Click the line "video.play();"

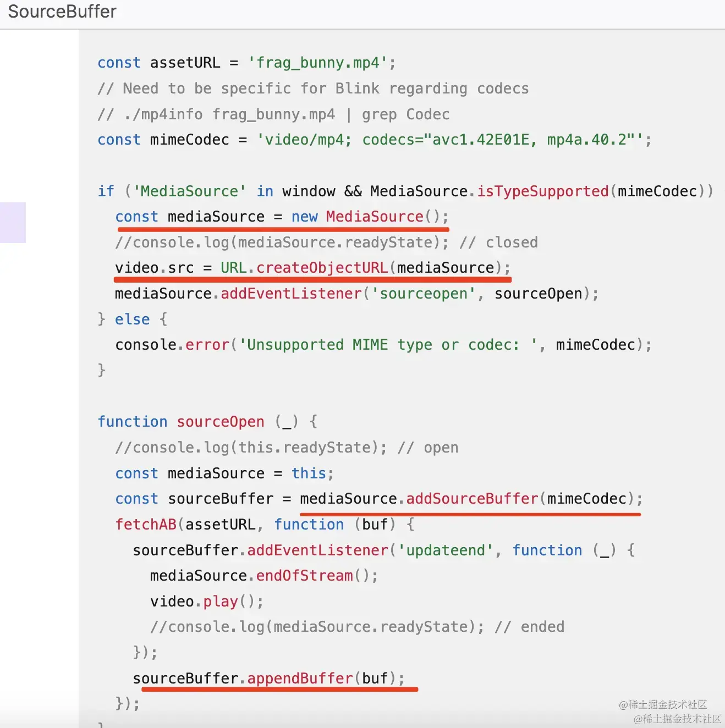tap(207, 602)
